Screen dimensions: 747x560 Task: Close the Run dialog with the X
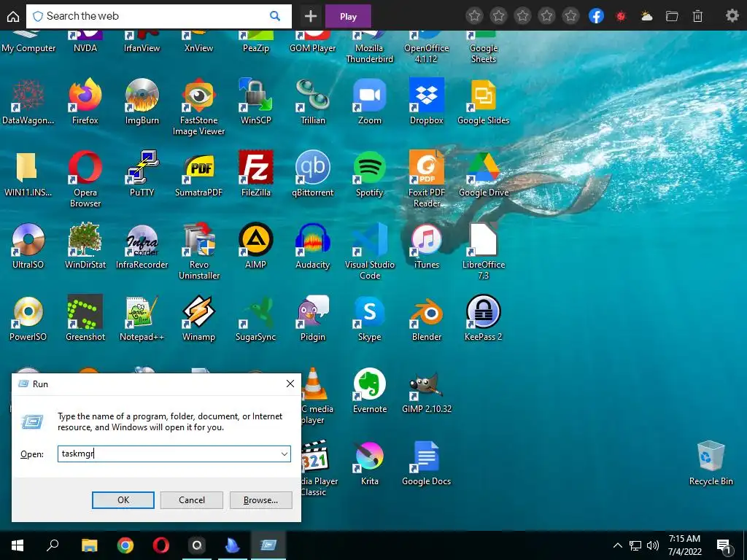tap(290, 384)
